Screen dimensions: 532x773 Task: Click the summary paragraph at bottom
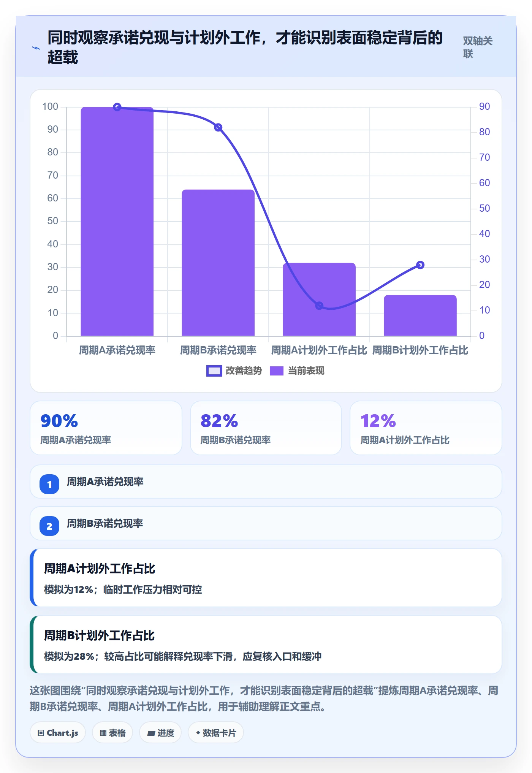pyautogui.click(x=264, y=699)
